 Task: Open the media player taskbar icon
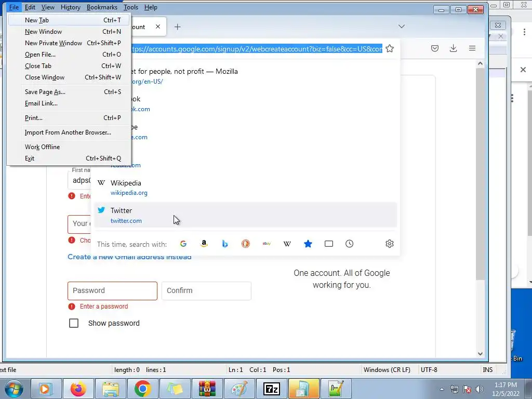click(x=46, y=389)
